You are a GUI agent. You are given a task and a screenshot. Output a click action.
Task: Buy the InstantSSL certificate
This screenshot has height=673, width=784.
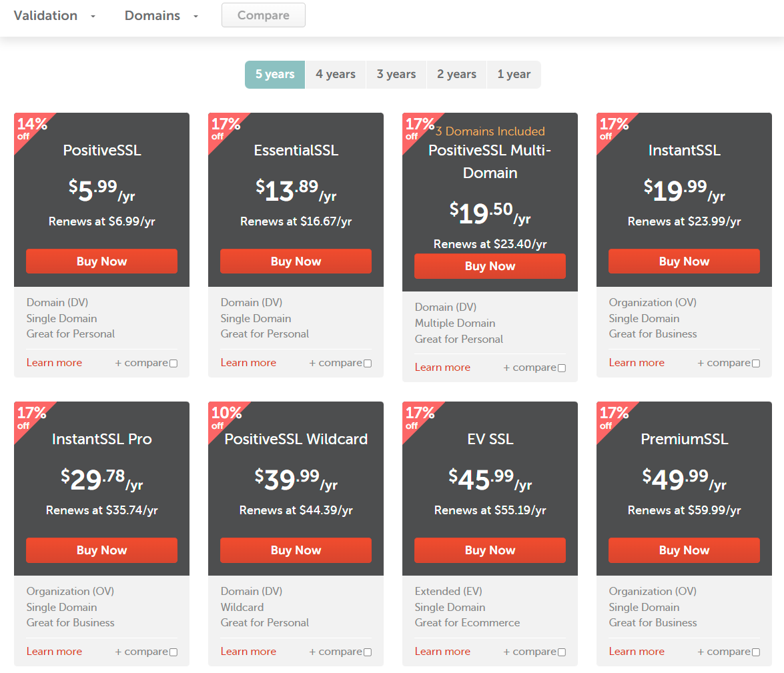[x=684, y=261]
